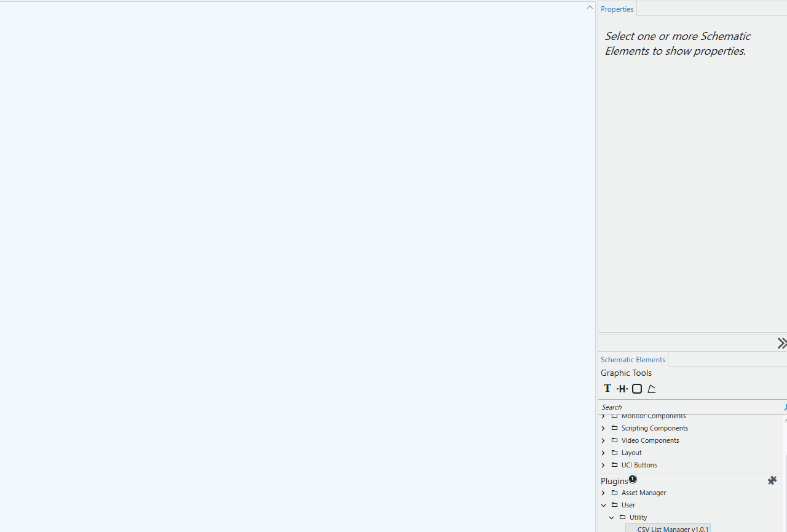Click the schematic scroll-up arrow
This screenshot has height=532, width=787.
pos(590,7)
